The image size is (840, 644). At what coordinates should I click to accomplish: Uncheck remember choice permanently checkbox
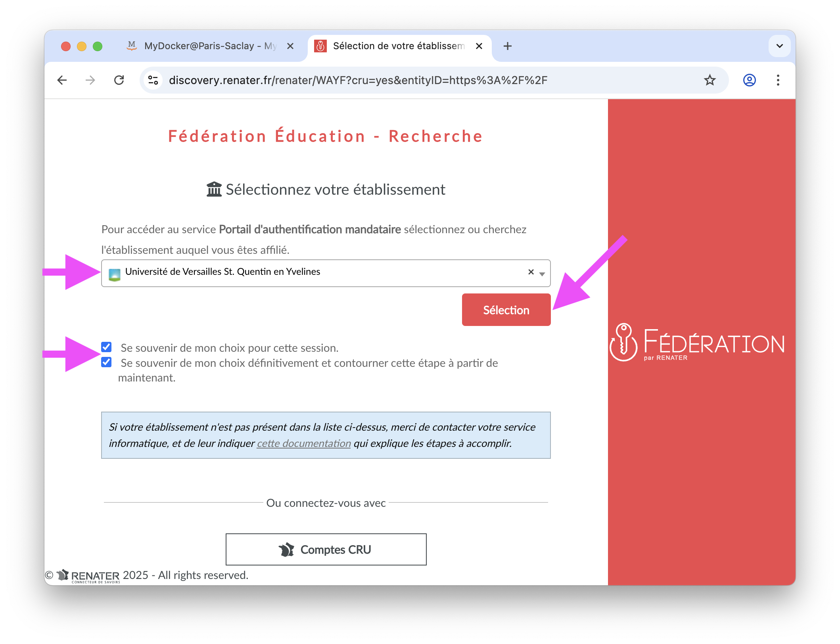[106, 362]
